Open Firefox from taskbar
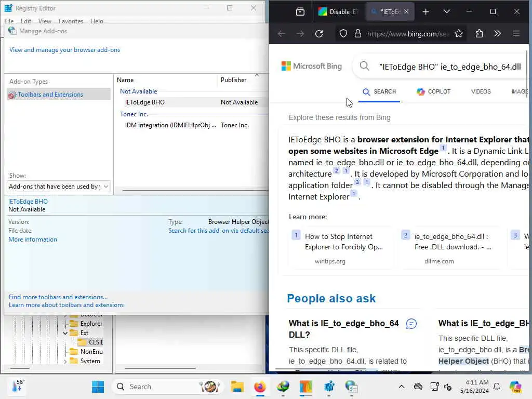Viewport: 532px width, 399px height. click(x=260, y=387)
